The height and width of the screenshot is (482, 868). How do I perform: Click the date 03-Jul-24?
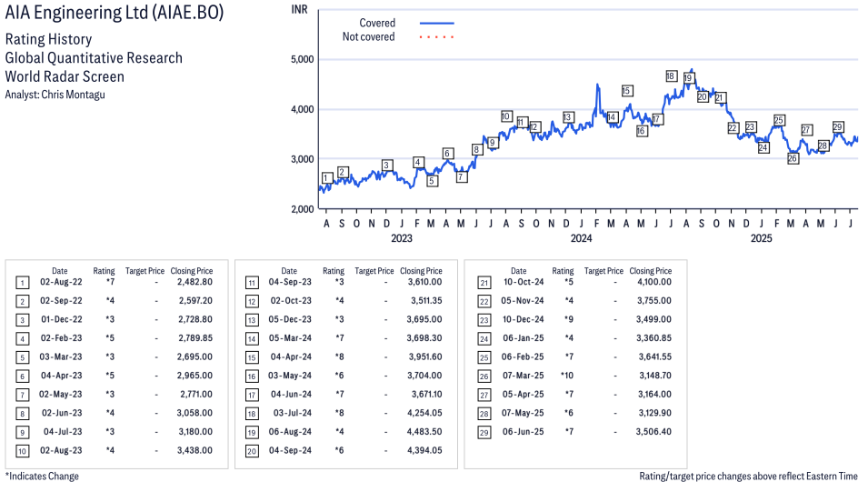(x=293, y=413)
